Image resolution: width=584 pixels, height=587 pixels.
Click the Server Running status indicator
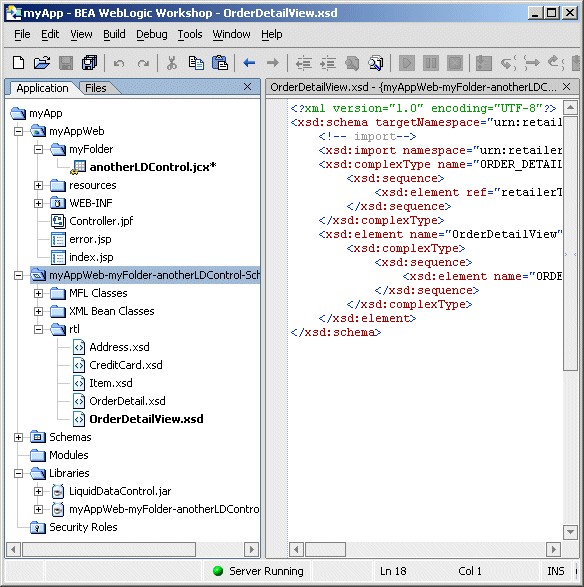click(x=258, y=571)
